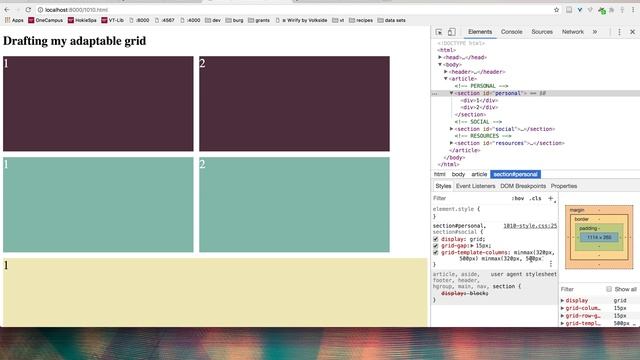
Task: Click the localhost address bar
Action: pyautogui.click(x=294, y=9)
